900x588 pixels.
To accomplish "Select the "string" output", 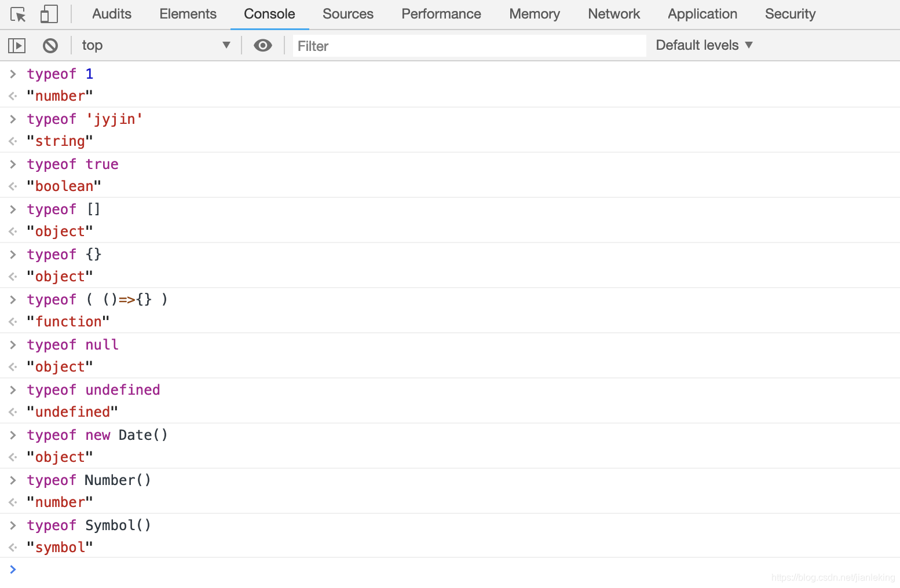I will tap(60, 141).
